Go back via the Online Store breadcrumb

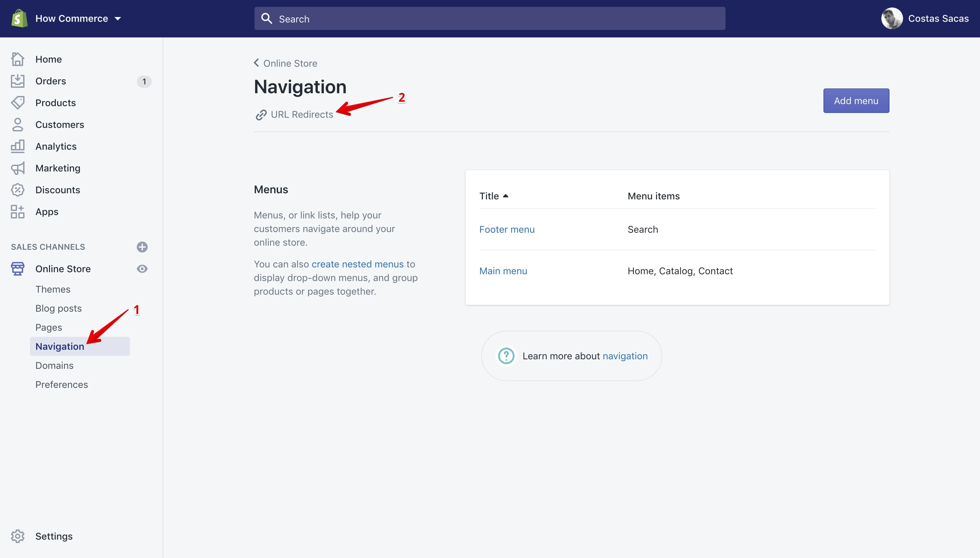coord(290,63)
